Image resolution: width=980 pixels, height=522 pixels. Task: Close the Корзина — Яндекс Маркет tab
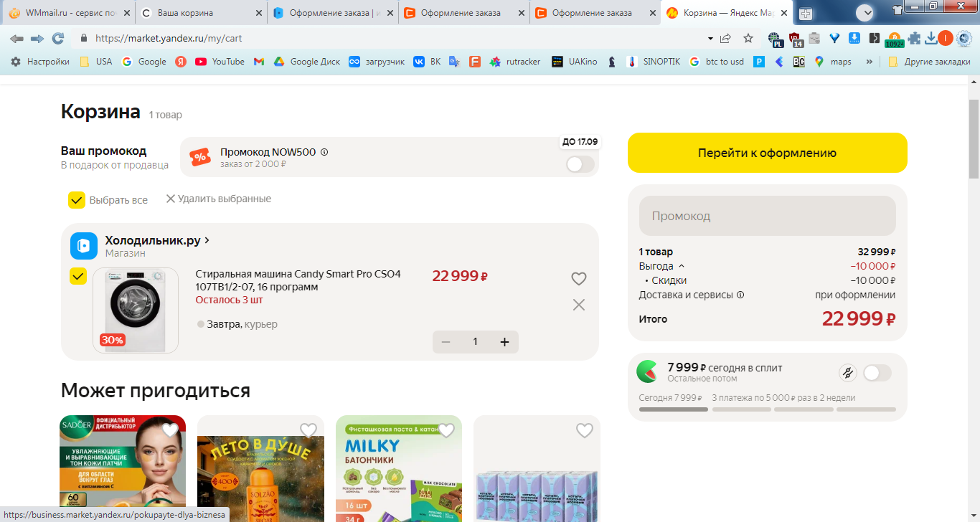click(x=784, y=12)
